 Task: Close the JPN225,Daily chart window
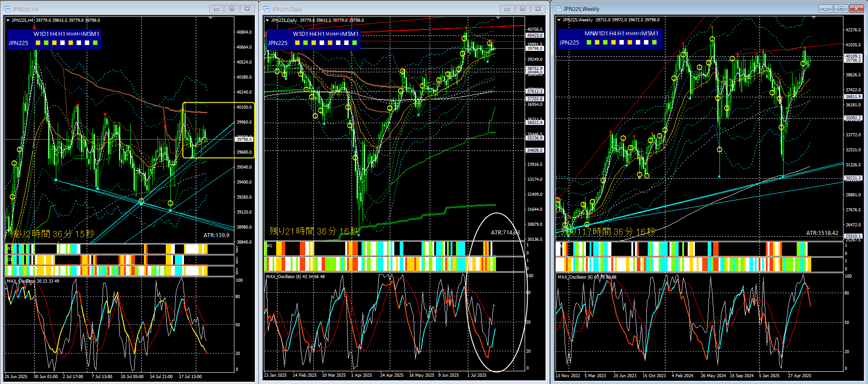click(x=538, y=9)
